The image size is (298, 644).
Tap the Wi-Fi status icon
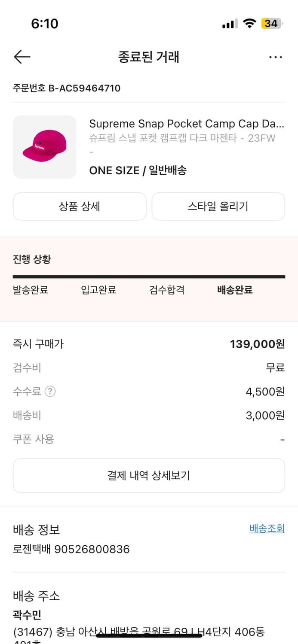[x=249, y=24]
